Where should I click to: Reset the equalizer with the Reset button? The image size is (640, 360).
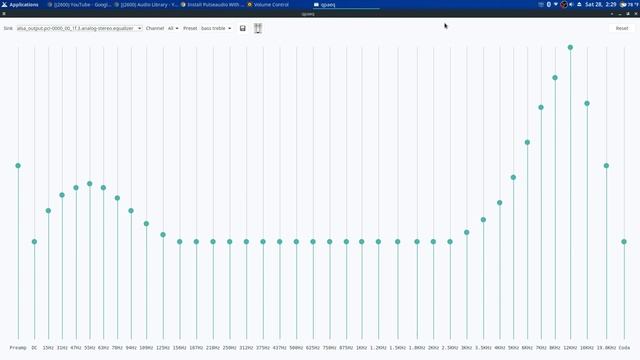click(622, 28)
